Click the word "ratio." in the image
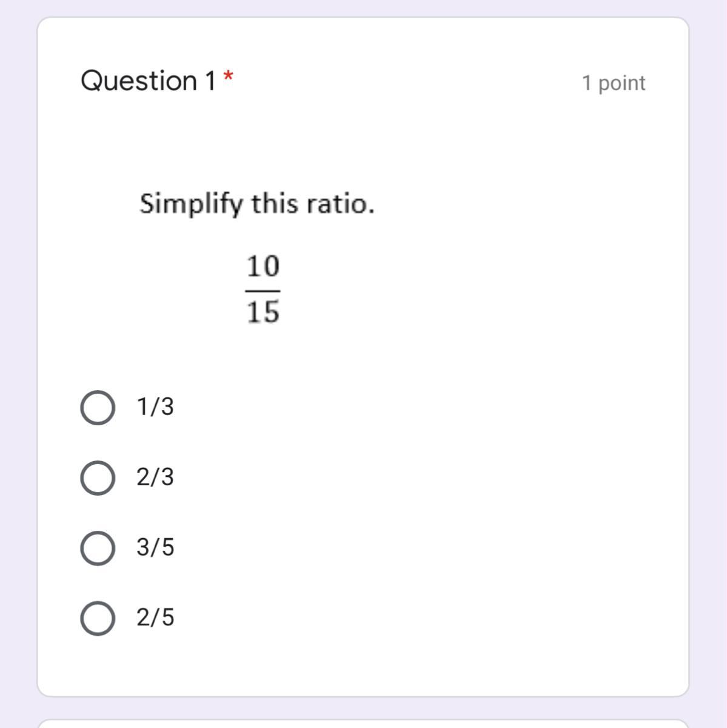Image resolution: width=727 pixels, height=728 pixels. [341, 204]
